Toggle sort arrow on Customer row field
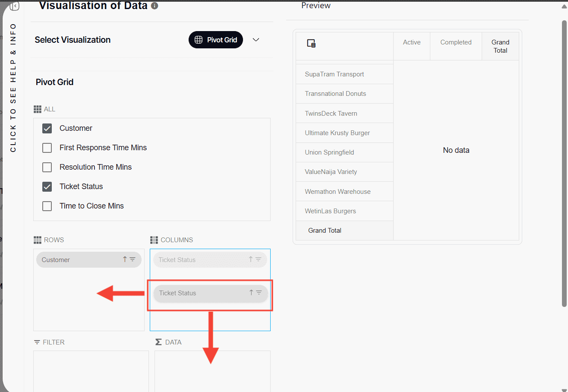This screenshot has height=392, width=568. 125,259
